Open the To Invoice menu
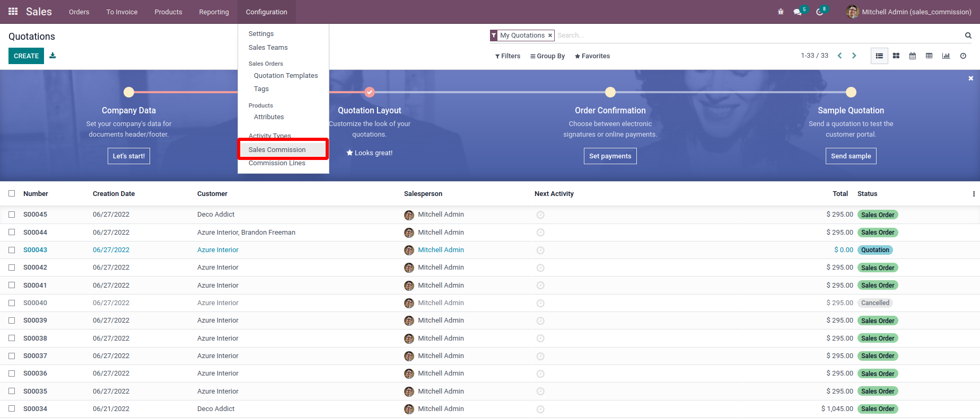The width and height of the screenshot is (980, 419). 122,12
